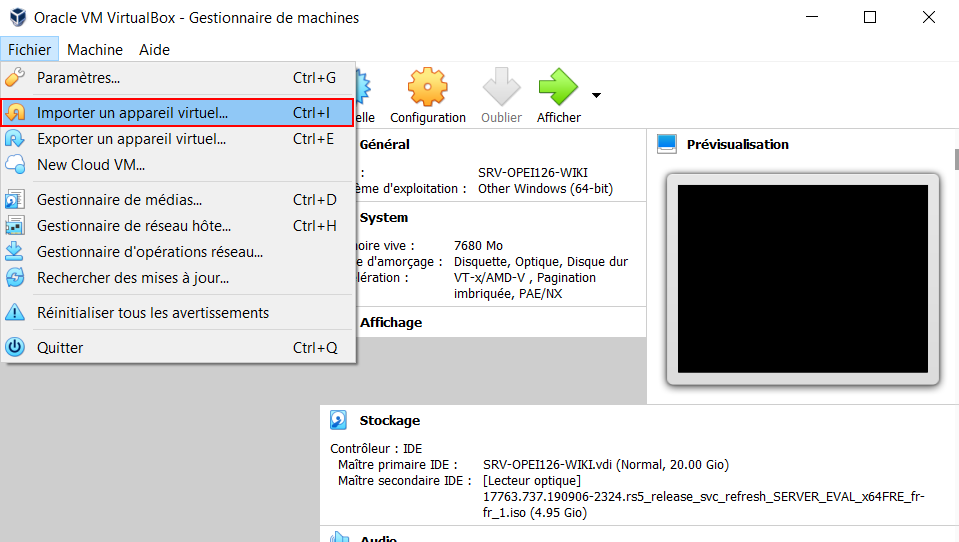Click the SRV-OPEI126-WIKI name value
This screenshot has width=959, height=542.
point(533,173)
